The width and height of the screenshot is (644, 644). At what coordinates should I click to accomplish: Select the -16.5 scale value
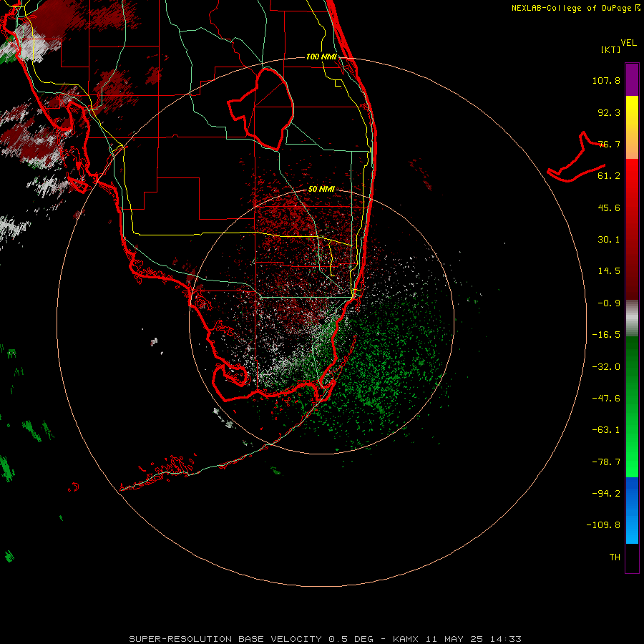click(x=606, y=335)
